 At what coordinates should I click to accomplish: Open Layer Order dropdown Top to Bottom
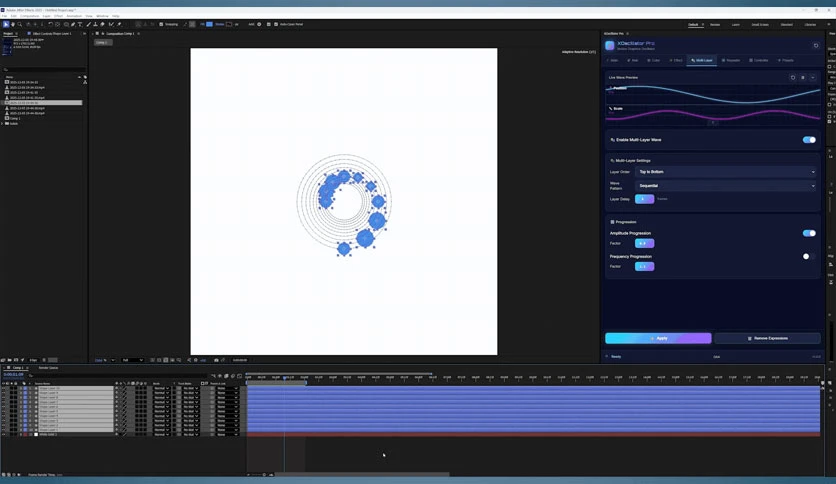coord(726,172)
